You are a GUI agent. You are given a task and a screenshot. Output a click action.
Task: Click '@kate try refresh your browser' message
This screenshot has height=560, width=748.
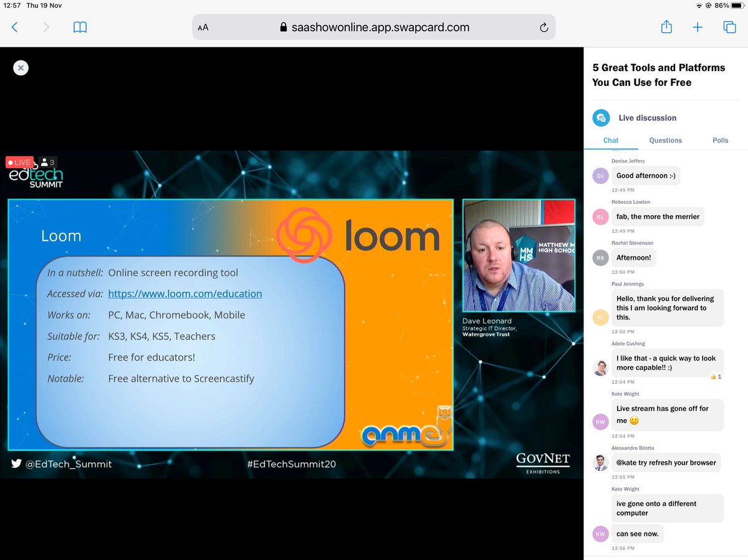(666, 463)
